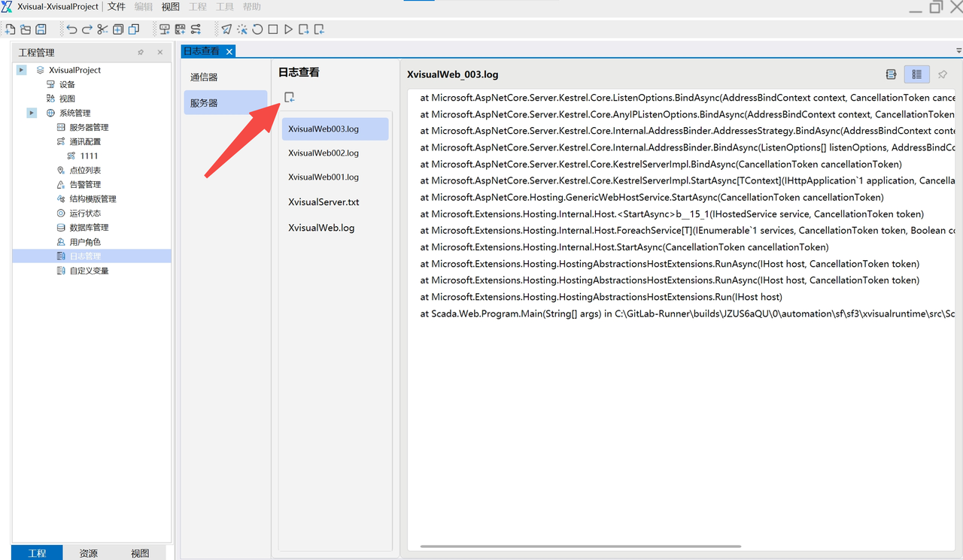Click the top toolbar box icon with right arrow
This screenshot has width=963, height=560.
pos(304,29)
